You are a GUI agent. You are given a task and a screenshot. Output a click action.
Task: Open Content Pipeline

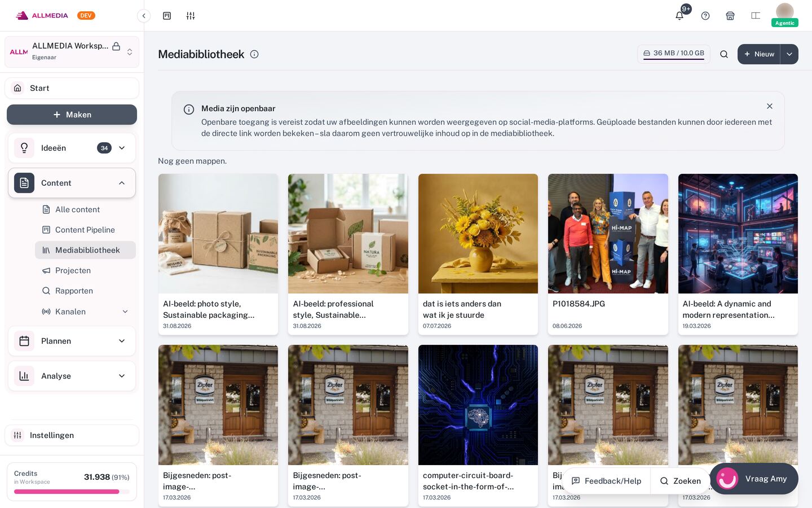[85, 230]
